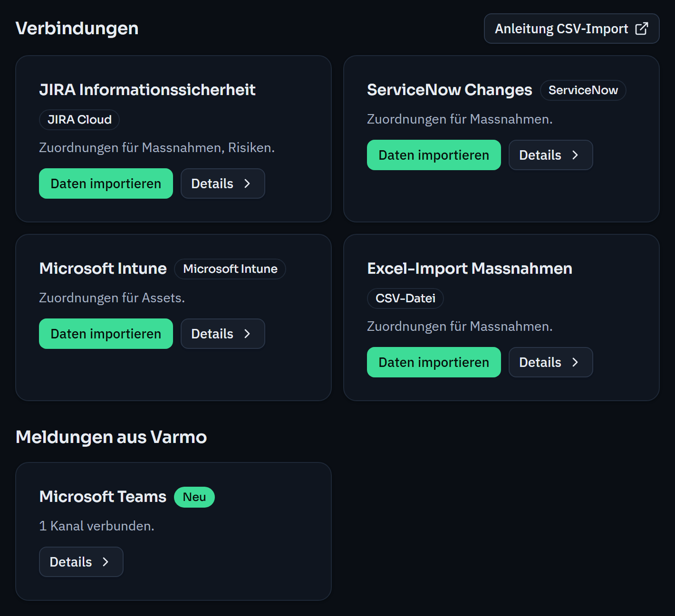Click Excel-Import 'Zuordnungen für Massnahmen.' text
This screenshot has height=616, width=675.
pos(460,327)
